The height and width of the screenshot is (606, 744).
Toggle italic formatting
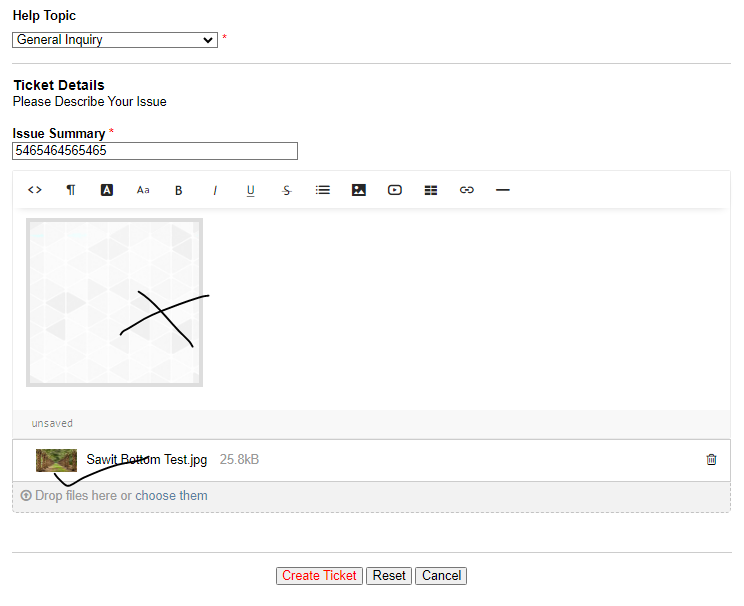(215, 190)
